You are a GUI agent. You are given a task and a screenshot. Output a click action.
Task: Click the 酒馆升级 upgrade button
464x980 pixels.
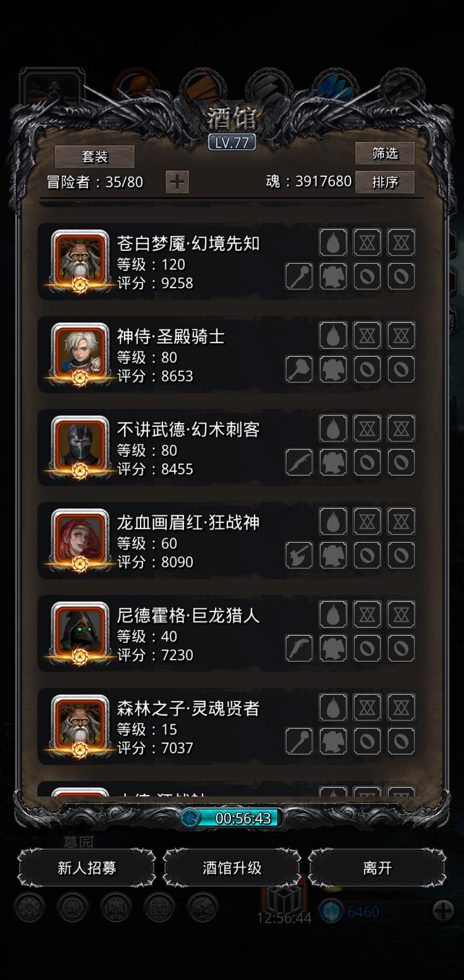232,868
